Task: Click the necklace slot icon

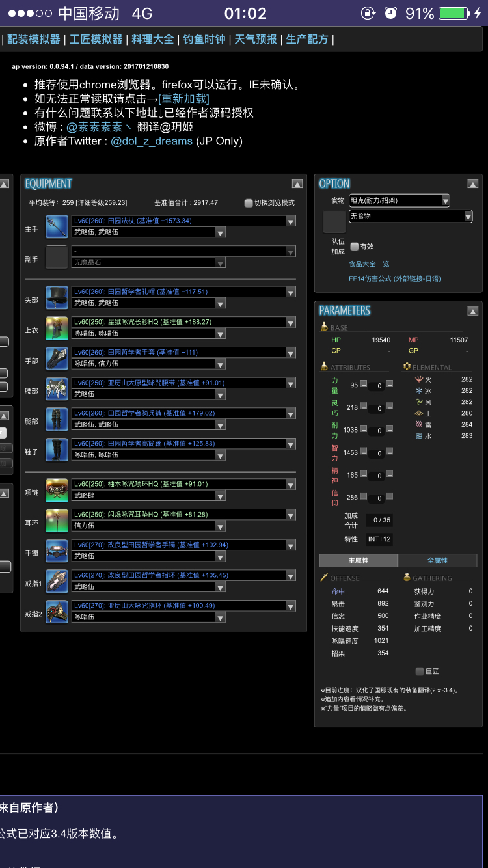Action: [x=57, y=490]
